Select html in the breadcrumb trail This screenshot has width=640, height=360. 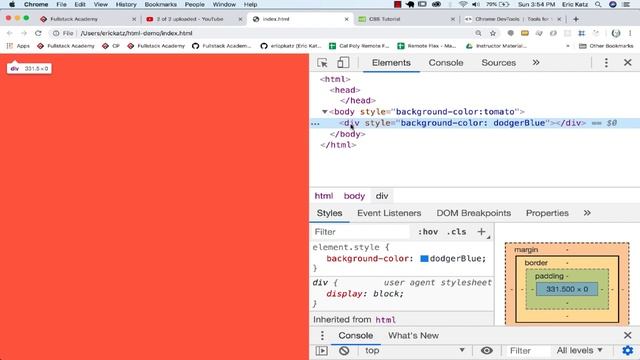[324, 196]
